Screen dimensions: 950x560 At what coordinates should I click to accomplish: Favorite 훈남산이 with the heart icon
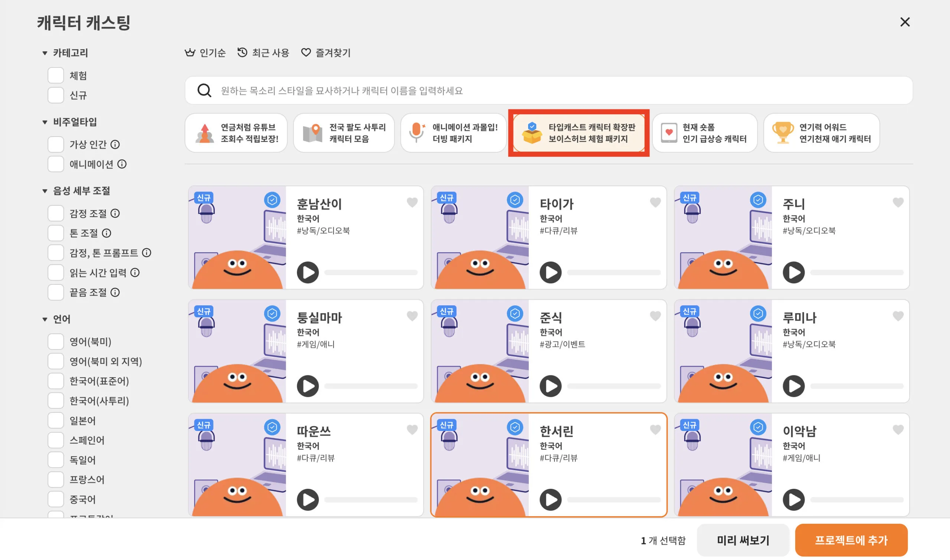pyautogui.click(x=412, y=202)
